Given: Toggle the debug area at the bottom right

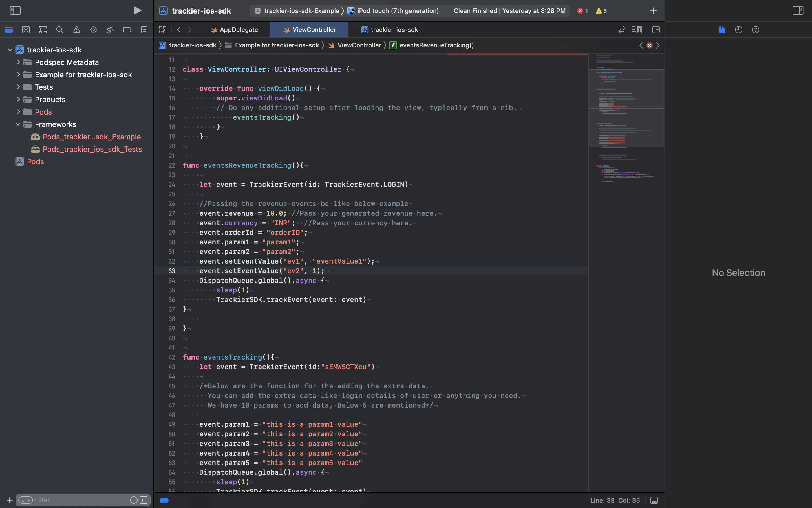Looking at the screenshot, I should pos(654,500).
